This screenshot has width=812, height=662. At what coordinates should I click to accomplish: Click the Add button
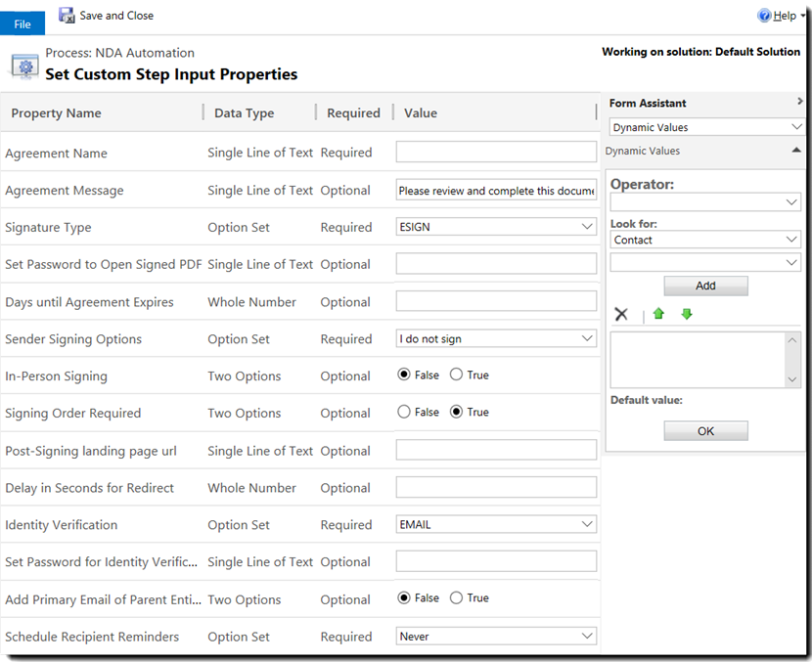pos(705,286)
